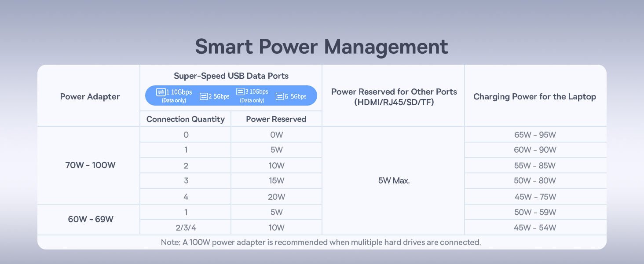The image size is (644, 264).
Task: Select the 70W - 100W adapter row label
Action: pos(90,165)
